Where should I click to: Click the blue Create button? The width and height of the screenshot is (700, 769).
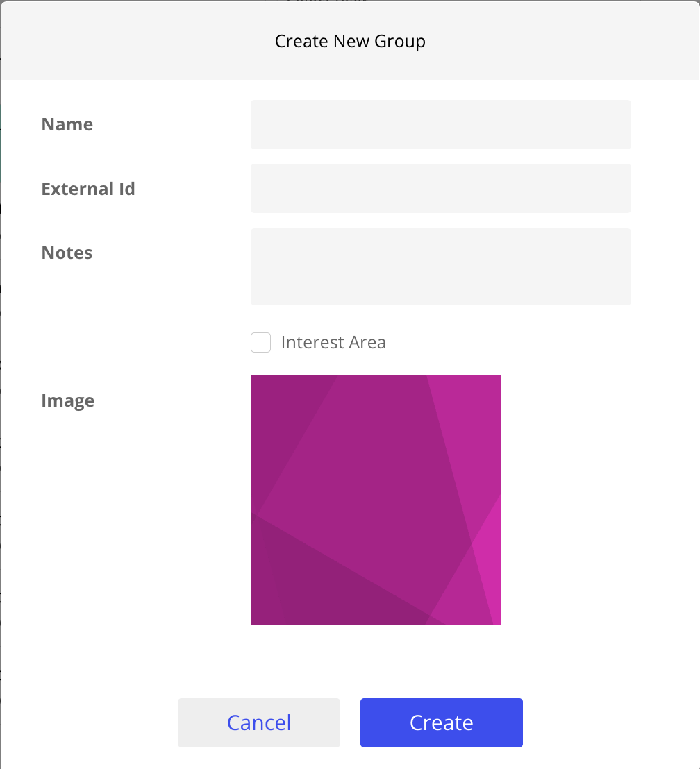coord(441,722)
